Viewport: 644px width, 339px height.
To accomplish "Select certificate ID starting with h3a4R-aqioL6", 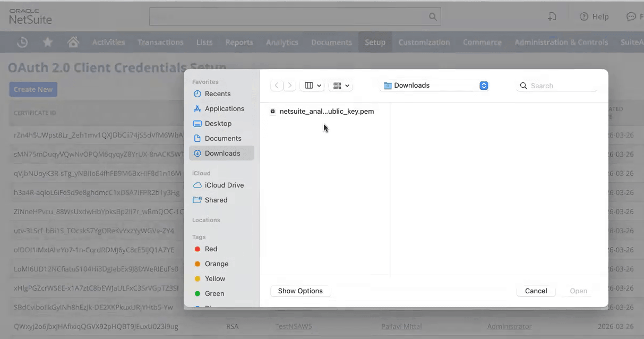I will [97, 192].
